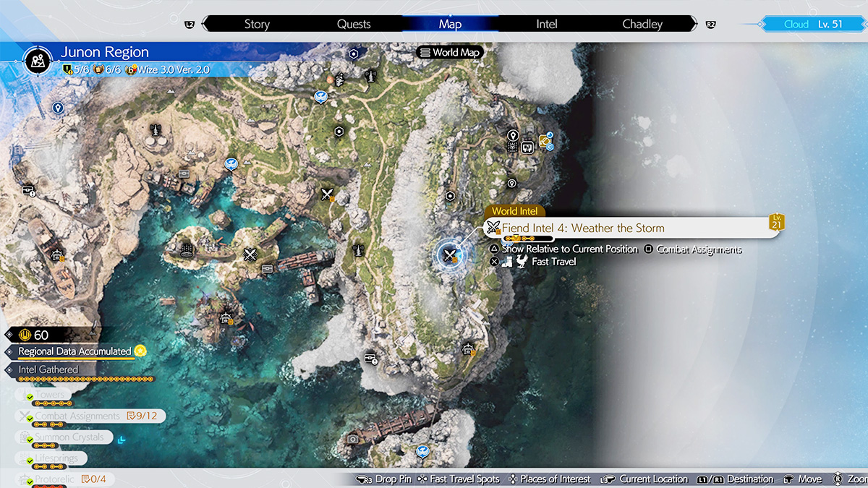Select the blue location pin on far left
868x488 pixels.
[58, 108]
